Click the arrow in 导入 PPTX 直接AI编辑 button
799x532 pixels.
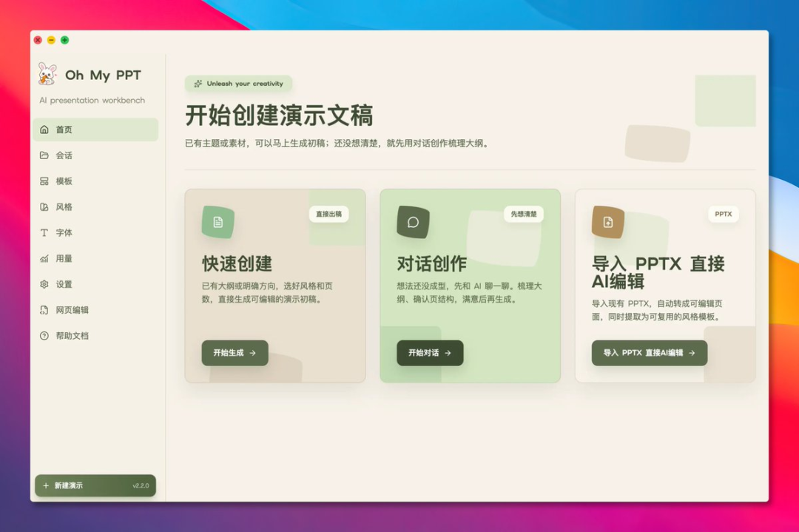(692, 353)
